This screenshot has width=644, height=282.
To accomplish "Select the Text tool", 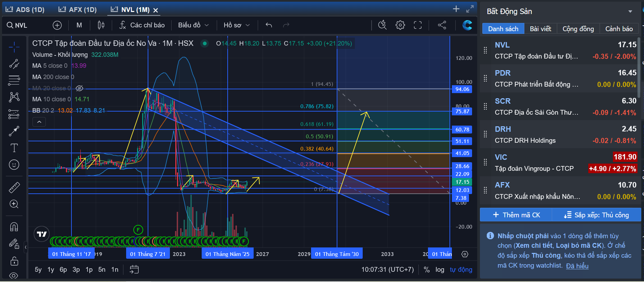I will pos(14,148).
